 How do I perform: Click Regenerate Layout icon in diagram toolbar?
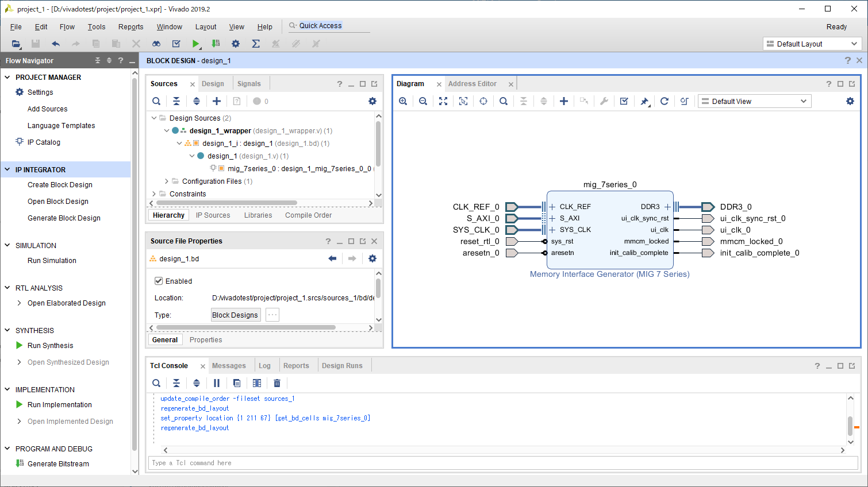(664, 101)
